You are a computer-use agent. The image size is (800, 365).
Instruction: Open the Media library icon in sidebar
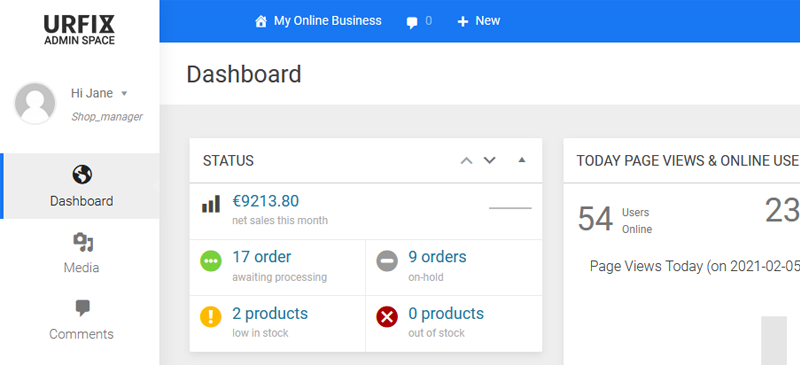(x=83, y=242)
